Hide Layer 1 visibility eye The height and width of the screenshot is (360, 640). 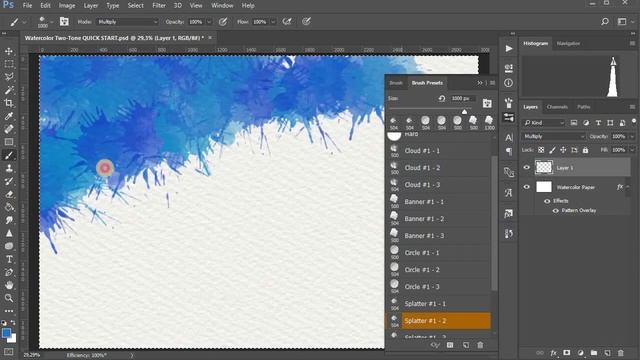pos(527,167)
